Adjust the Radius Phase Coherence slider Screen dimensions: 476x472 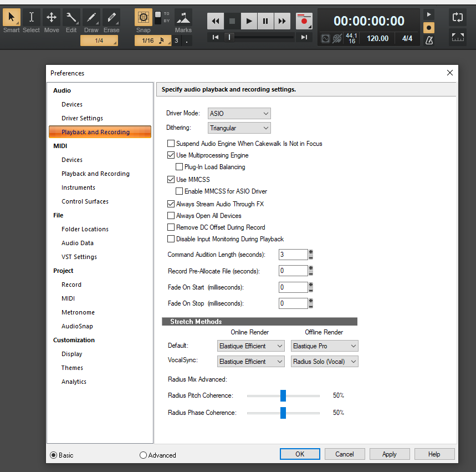[283, 413]
